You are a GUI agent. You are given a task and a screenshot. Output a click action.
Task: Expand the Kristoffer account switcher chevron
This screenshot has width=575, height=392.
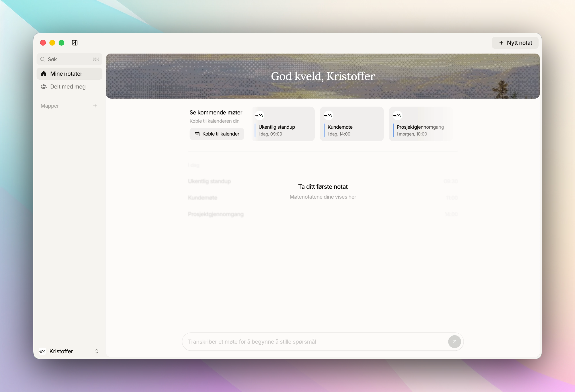tap(97, 351)
